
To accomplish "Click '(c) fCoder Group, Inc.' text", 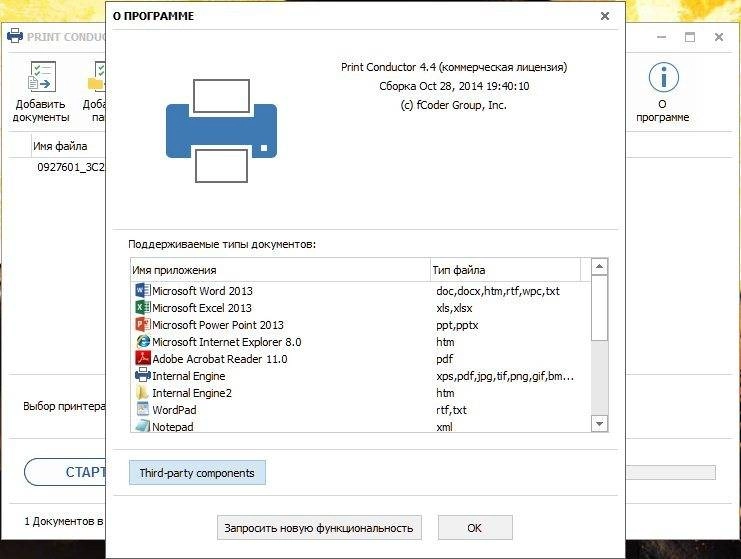I will click(454, 105).
